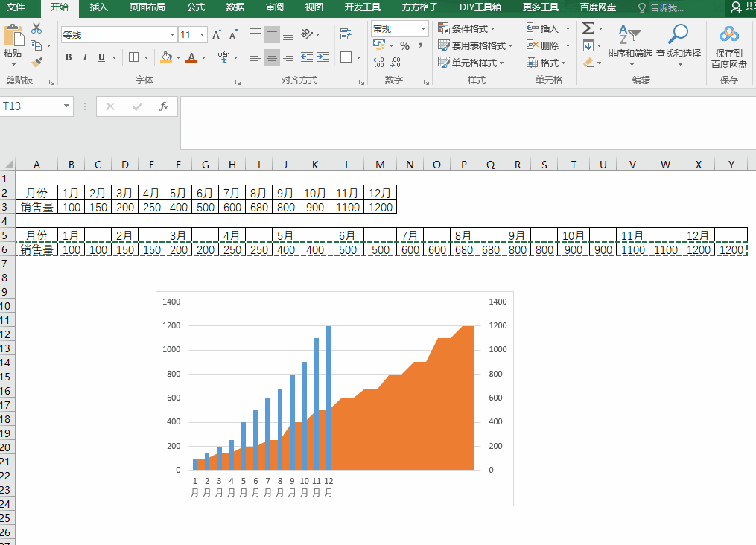
Task: Select the Format Painter brush
Action: [x=36, y=62]
